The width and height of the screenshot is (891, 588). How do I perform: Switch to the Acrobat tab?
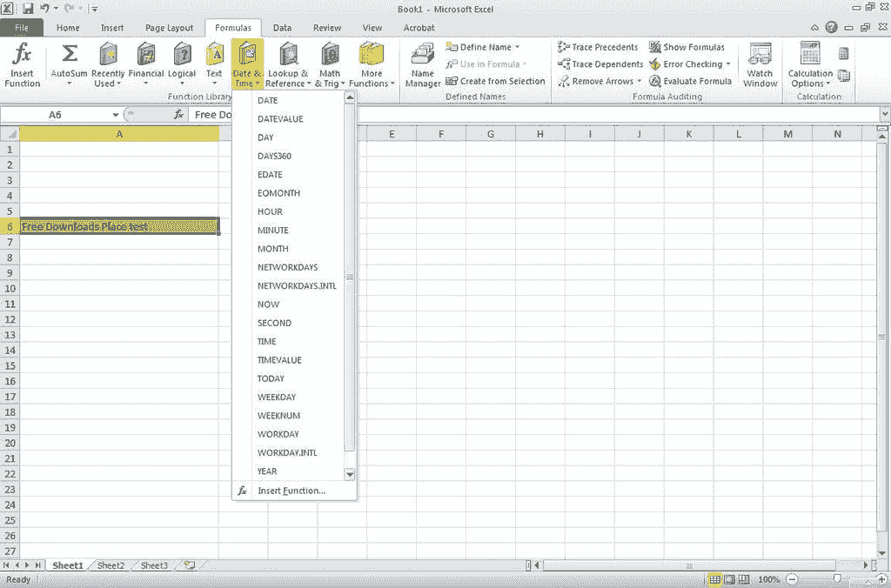click(x=419, y=28)
